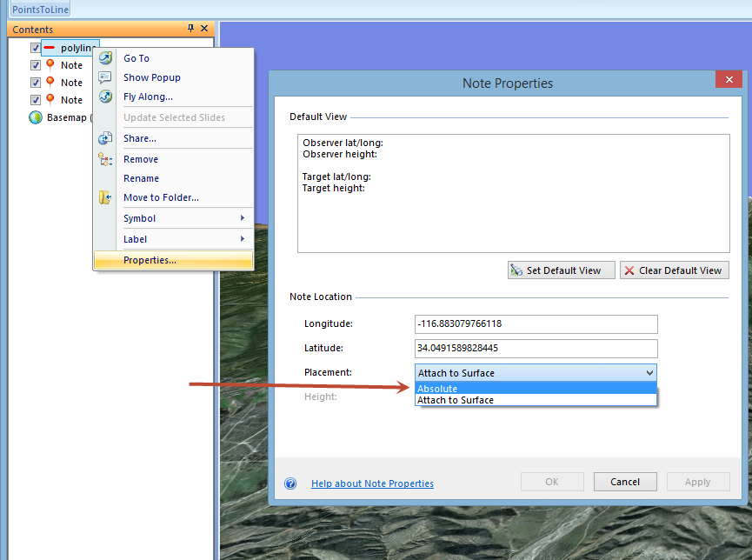The image size is (752, 560).
Task: Select the second Note item label
Action: click(71, 83)
